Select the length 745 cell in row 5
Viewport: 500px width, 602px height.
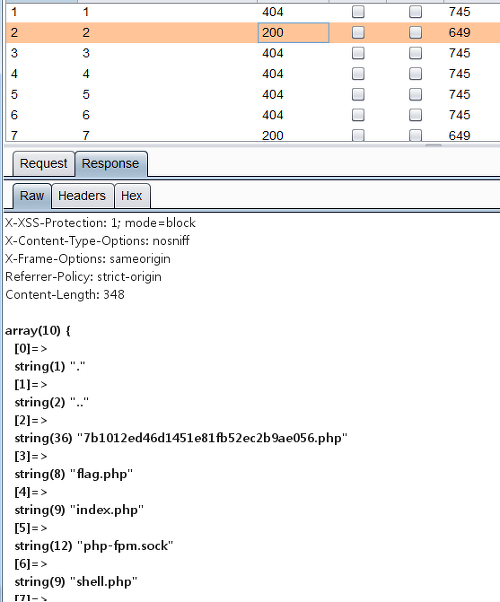point(472,94)
